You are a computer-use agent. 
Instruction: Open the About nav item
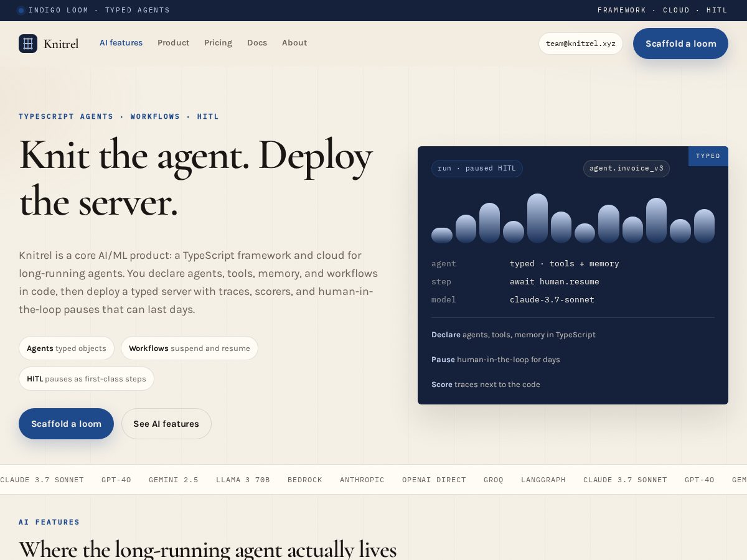(x=294, y=43)
